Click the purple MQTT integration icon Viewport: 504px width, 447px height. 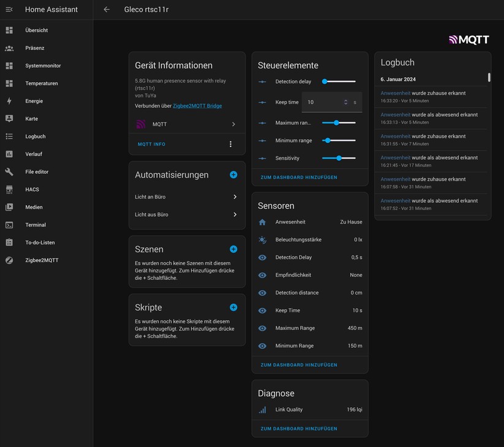coord(140,124)
